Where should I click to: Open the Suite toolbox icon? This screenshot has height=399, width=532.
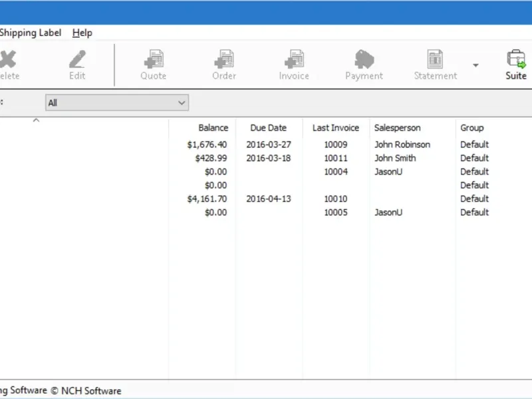coord(516,59)
